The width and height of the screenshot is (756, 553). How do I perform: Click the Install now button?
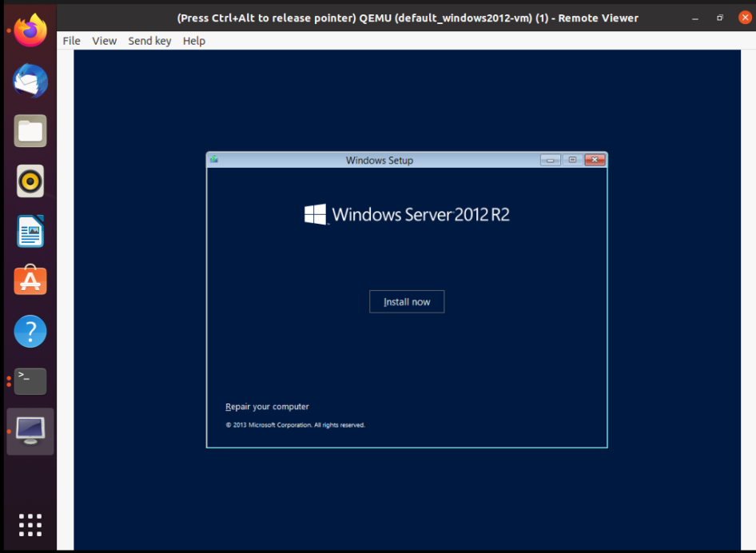point(407,302)
